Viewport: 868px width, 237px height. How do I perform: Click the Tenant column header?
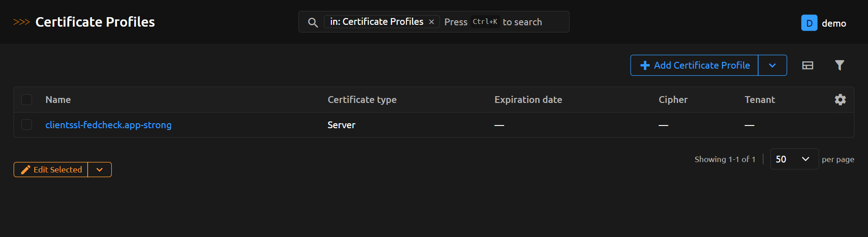point(759,100)
